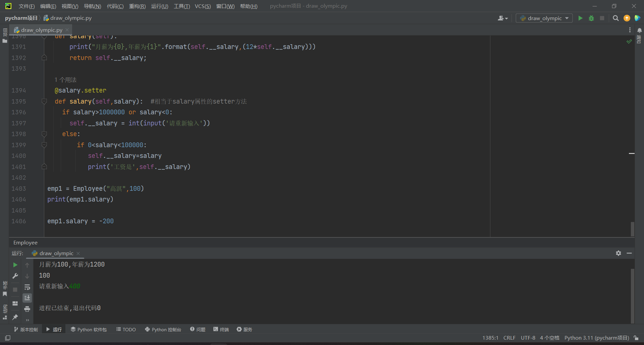This screenshot has width=644, height=345.
Task: Open the CRLF line separator selector
Action: click(509, 338)
